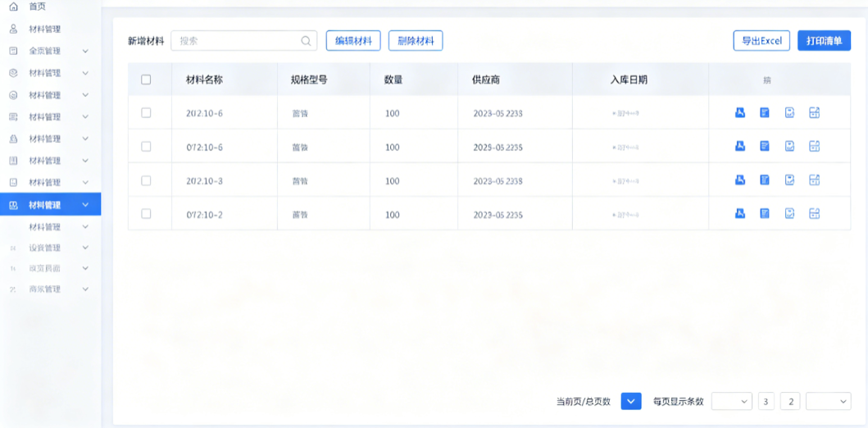This screenshot has width=868, height=428.
Task: Click the 材料名称 column header
Action: point(204,80)
